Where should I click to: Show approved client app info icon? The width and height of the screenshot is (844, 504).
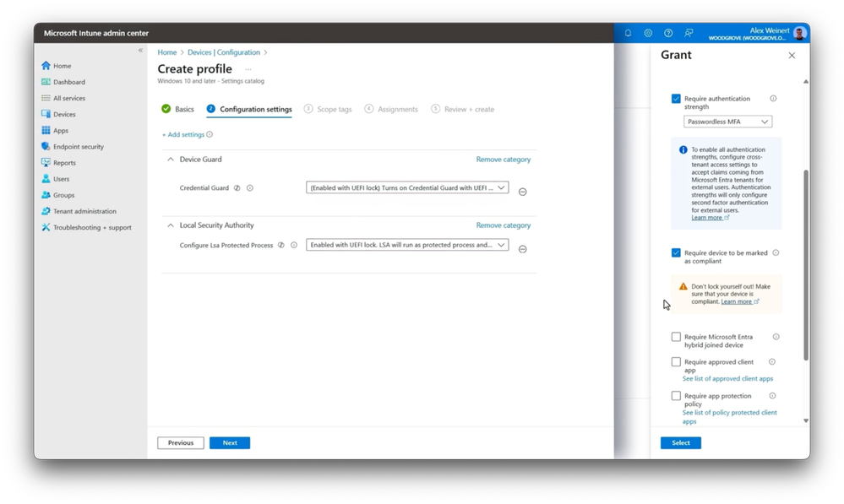coord(772,362)
